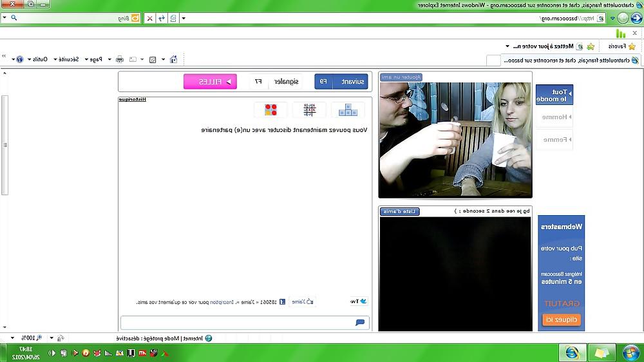Click the page vertical scrollbar

coord(5,145)
